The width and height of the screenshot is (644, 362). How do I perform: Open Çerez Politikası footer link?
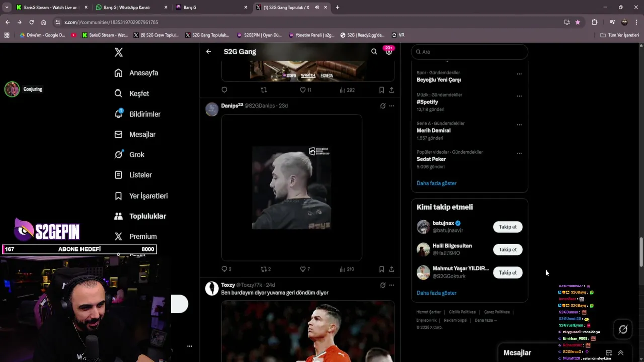click(x=497, y=312)
